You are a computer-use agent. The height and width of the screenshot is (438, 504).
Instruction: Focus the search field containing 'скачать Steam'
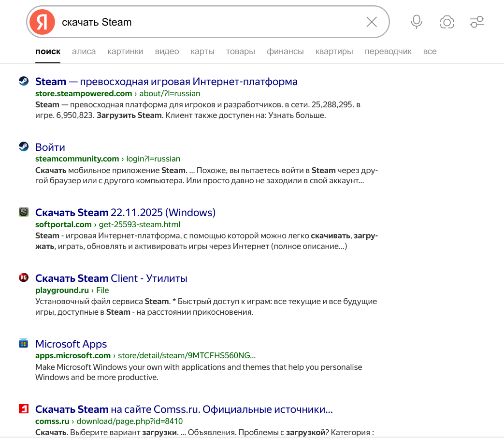(x=208, y=22)
